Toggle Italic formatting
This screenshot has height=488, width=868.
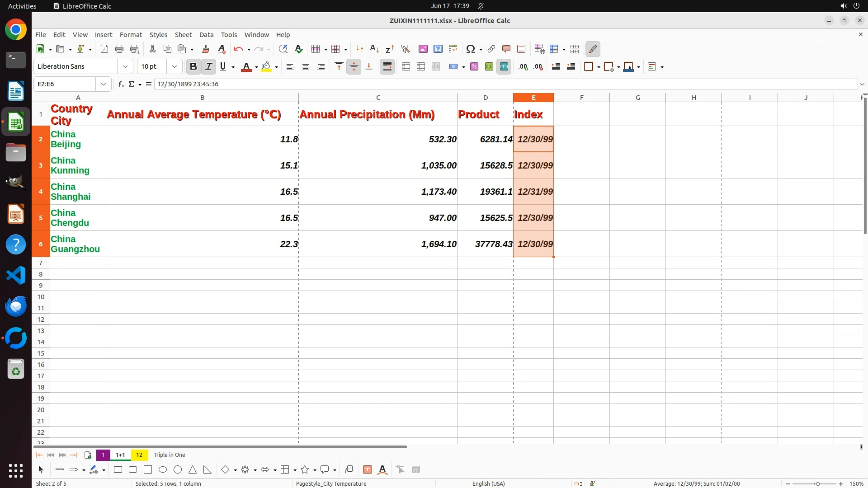click(208, 66)
